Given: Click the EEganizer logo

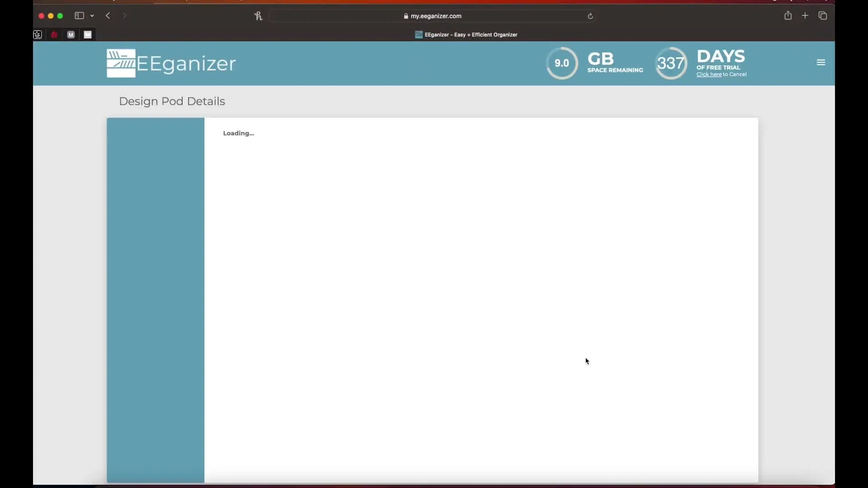Looking at the screenshot, I should pos(171,63).
